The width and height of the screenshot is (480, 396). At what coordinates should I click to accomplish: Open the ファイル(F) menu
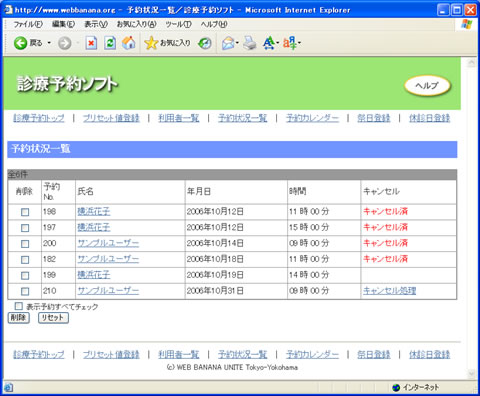tap(28, 24)
